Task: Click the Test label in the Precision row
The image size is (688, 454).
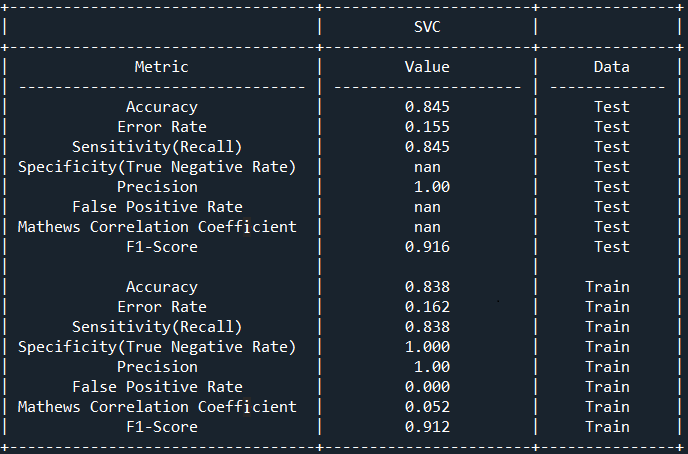Action: click(611, 187)
